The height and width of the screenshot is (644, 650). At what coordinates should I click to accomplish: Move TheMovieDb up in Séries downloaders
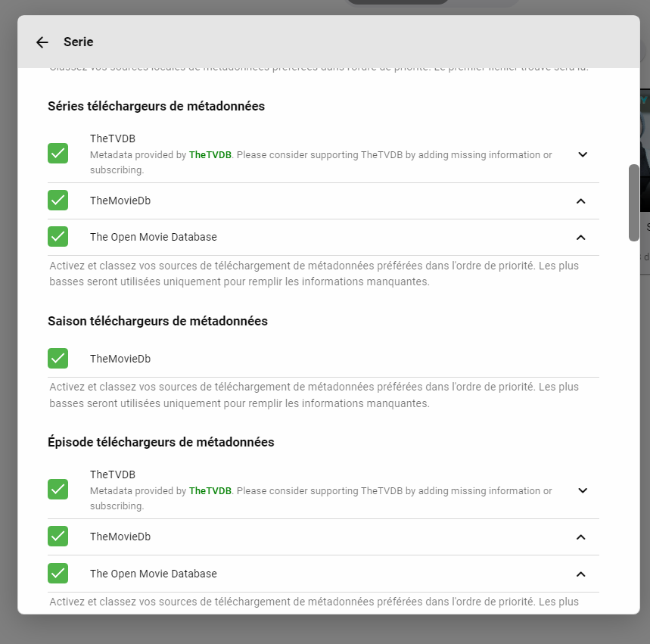[x=580, y=201]
